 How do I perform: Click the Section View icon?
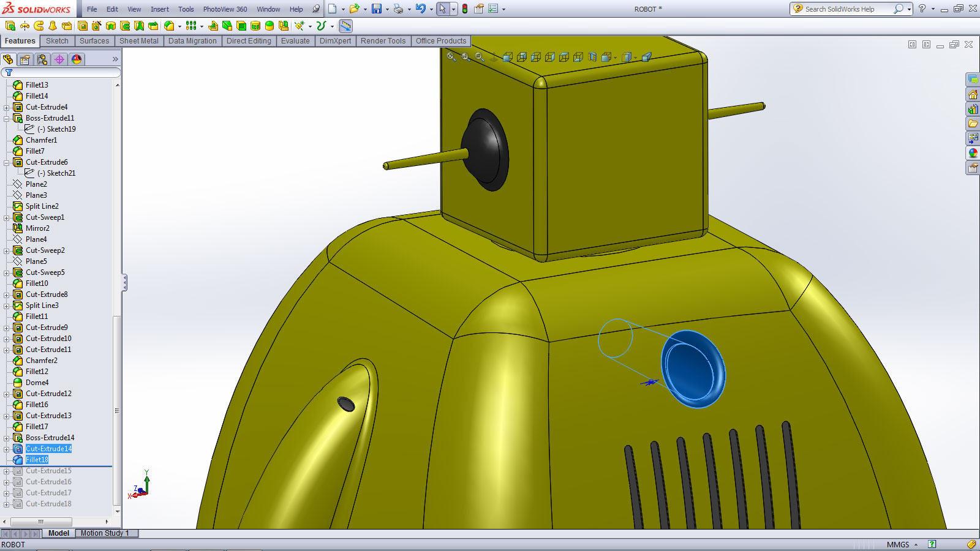pyautogui.click(x=592, y=57)
